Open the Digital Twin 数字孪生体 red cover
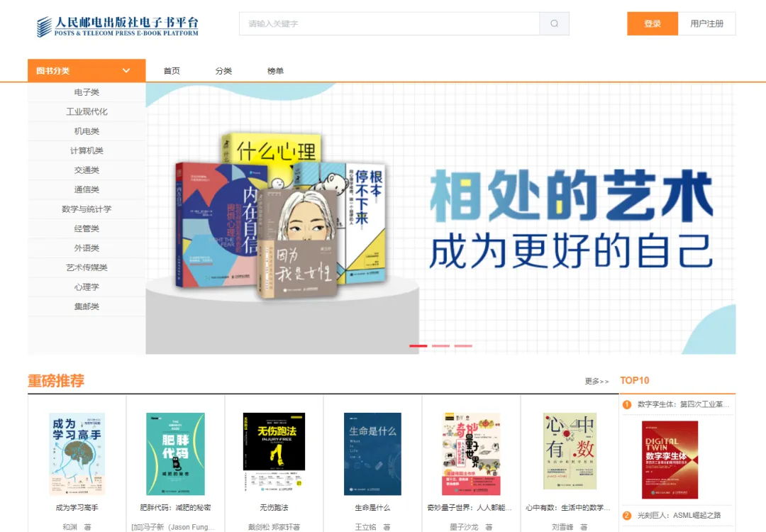 coord(670,460)
